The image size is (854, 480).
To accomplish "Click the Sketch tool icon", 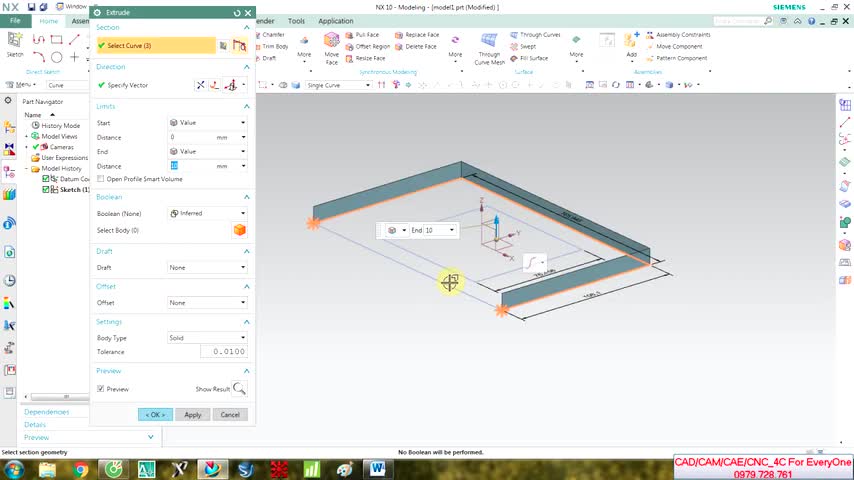I will pos(15,44).
